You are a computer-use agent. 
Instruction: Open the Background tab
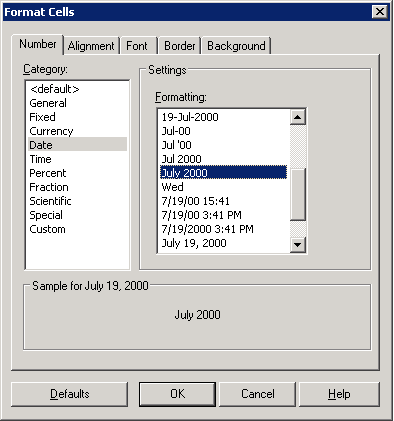[x=236, y=46]
